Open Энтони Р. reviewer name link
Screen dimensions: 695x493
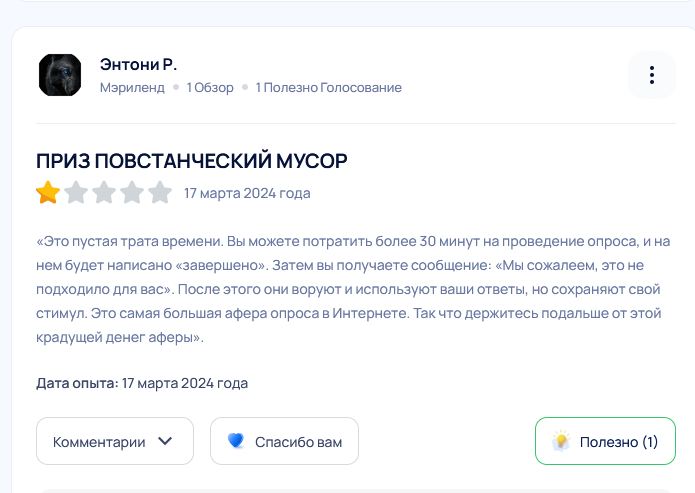click(x=138, y=65)
